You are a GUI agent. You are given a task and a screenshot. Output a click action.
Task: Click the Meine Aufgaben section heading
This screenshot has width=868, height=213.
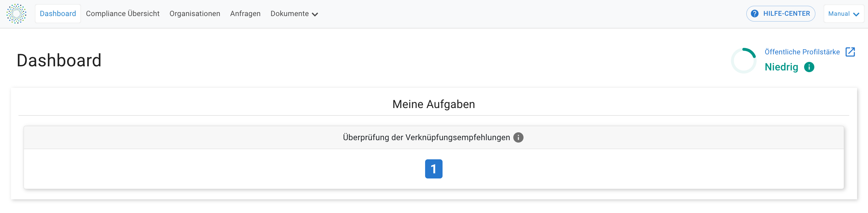(x=434, y=104)
